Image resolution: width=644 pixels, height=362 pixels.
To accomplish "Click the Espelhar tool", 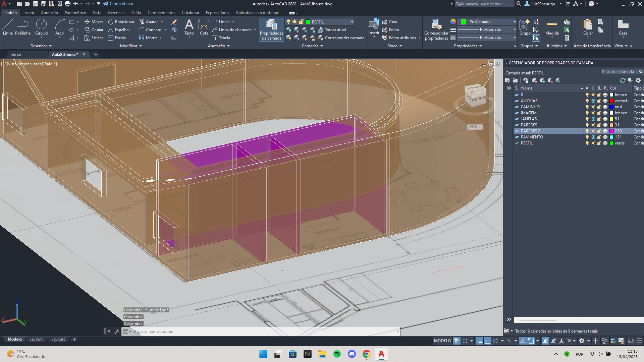I will click(x=119, y=30).
